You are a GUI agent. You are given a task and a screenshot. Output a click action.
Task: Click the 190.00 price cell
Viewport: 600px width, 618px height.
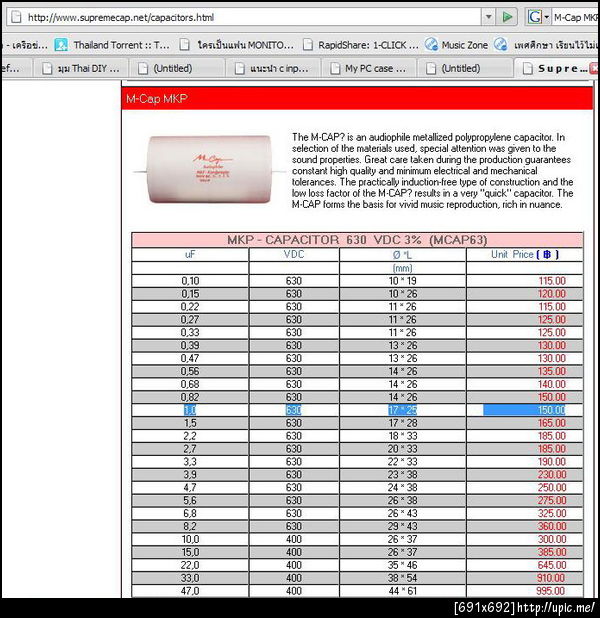[525, 462]
